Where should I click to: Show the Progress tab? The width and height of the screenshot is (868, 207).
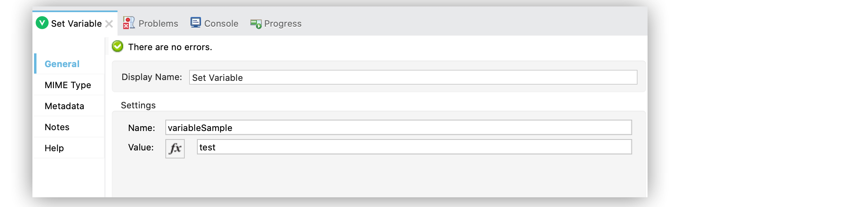click(282, 23)
